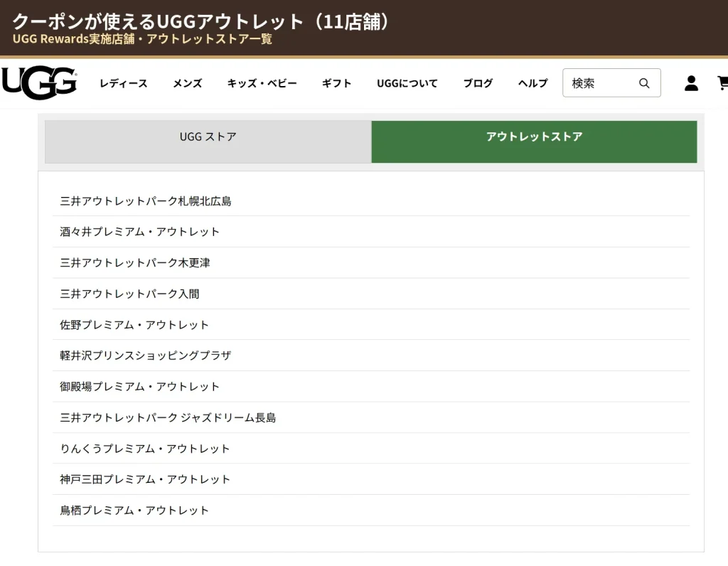Open the account profile icon
728x566 pixels.
tap(691, 83)
